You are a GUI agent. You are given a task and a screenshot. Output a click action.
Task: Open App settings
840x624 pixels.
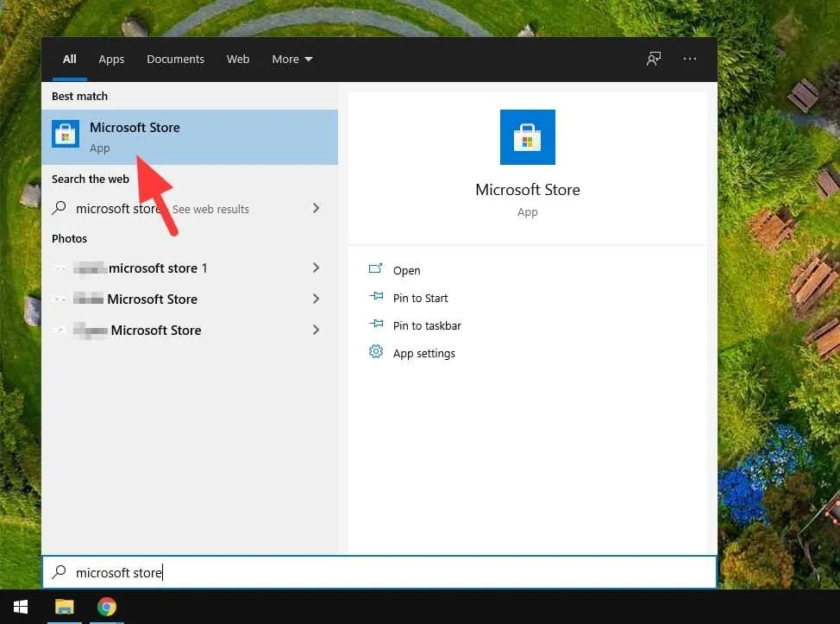[x=423, y=354]
